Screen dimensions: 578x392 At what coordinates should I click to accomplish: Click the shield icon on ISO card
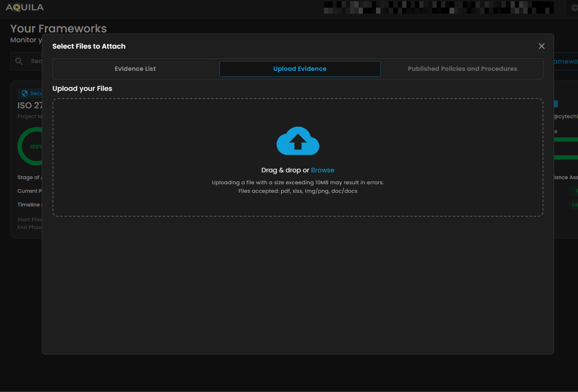pyautogui.click(x=25, y=93)
